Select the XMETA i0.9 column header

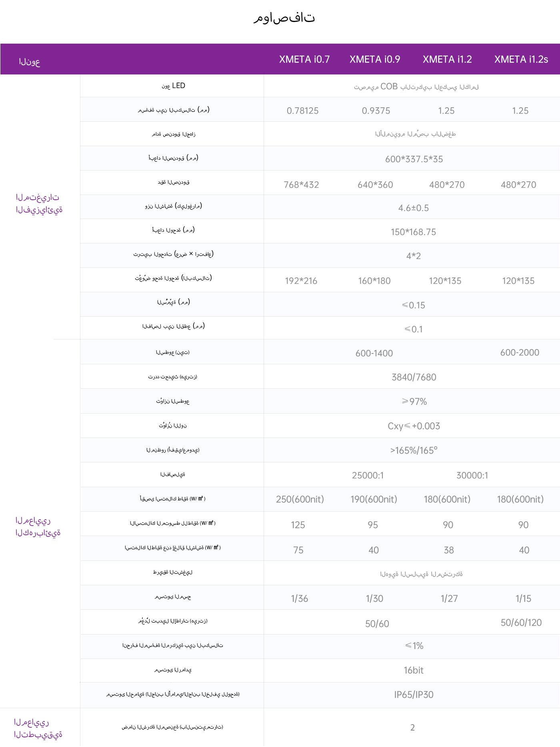[x=375, y=59]
